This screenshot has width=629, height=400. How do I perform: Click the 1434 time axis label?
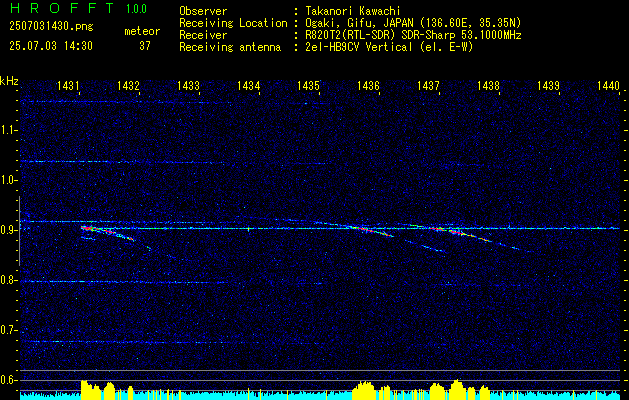coord(248,85)
